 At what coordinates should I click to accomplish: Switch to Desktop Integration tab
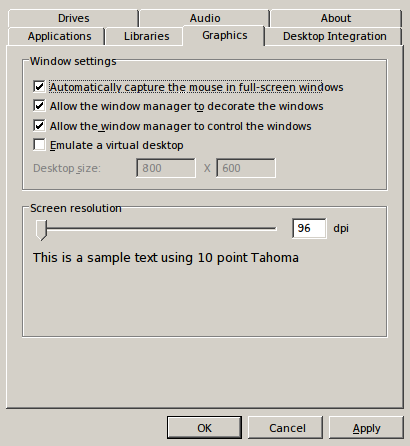(x=334, y=36)
